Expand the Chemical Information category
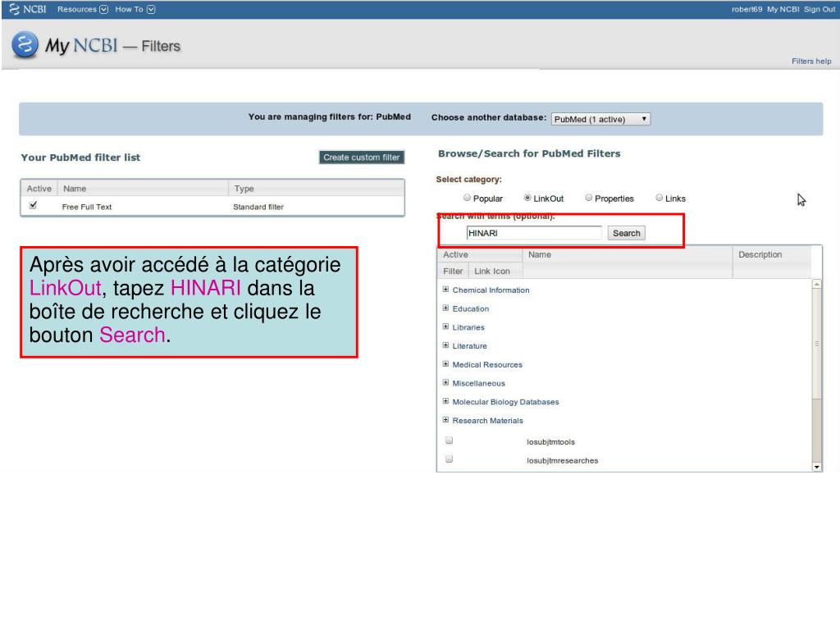Screen dimensions: 840x630 coord(445,290)
